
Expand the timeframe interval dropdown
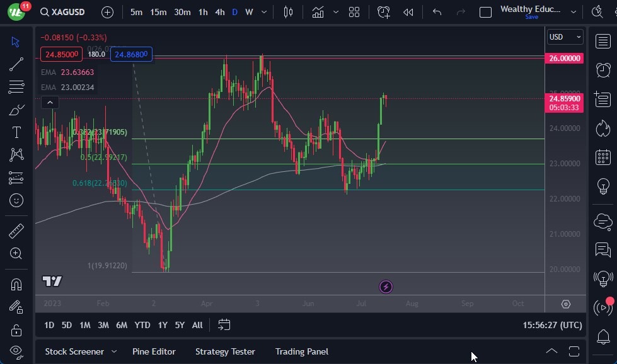coord(264,12)
